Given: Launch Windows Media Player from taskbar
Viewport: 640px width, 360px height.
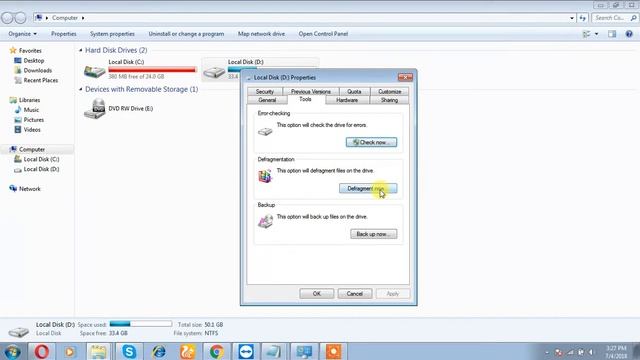Looking at the screenshot, I should tap(70, 351).
